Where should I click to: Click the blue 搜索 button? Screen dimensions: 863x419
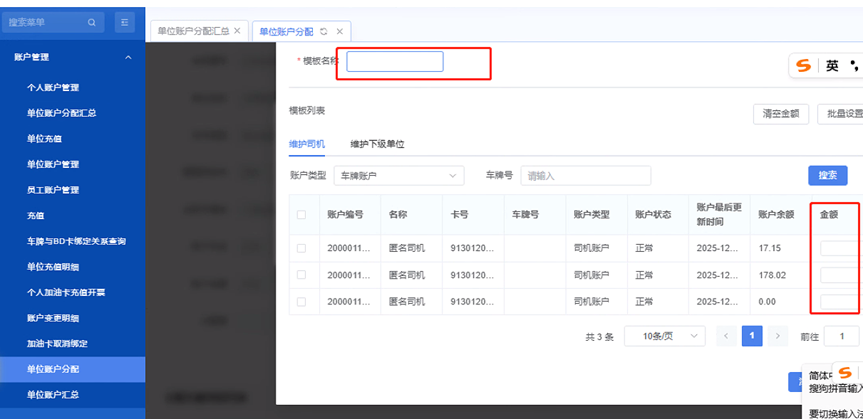[827, 175]
